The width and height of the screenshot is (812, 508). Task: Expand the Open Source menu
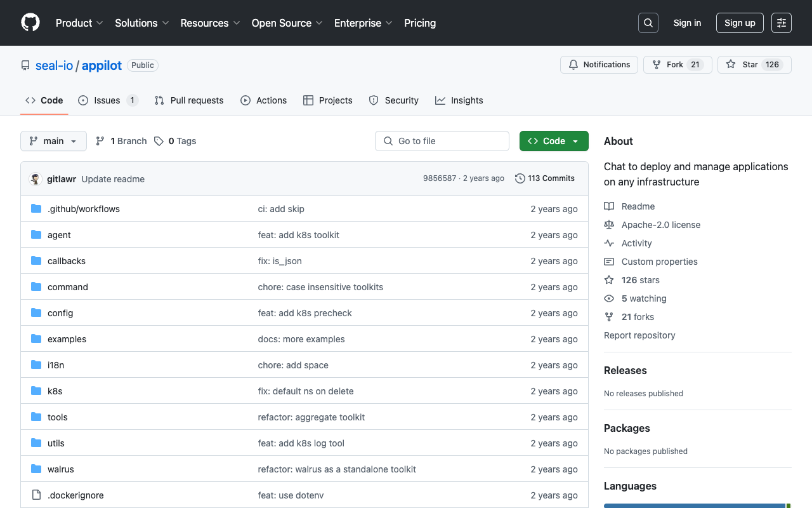[x=287, y=23]
